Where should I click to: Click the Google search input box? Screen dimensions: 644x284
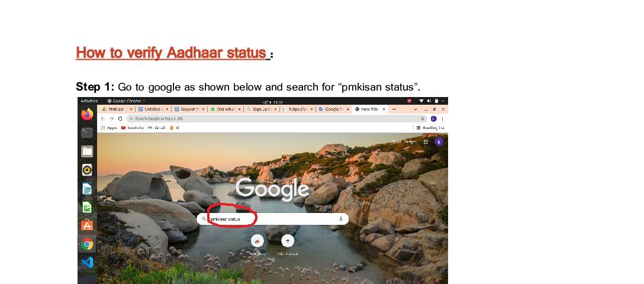tap(273, 219)
